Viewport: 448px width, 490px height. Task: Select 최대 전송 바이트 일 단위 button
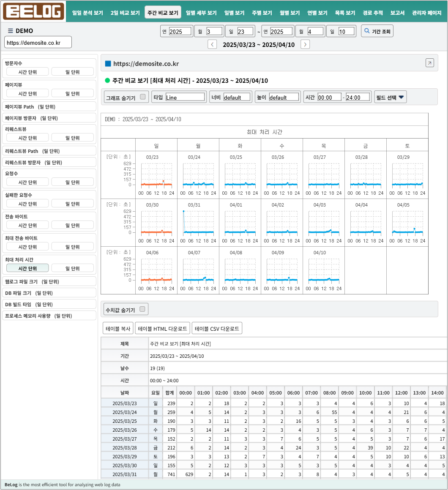73,247
